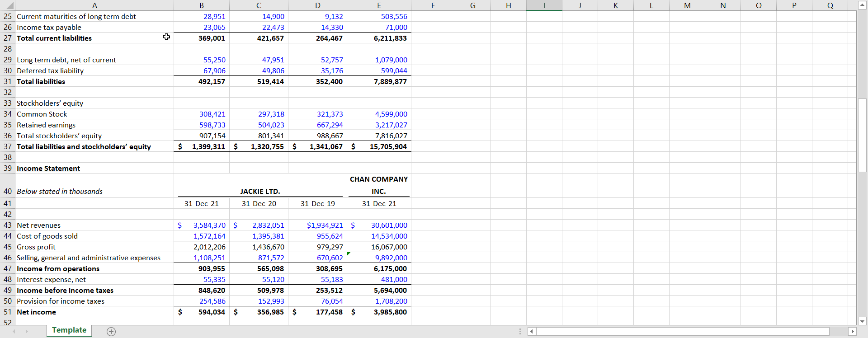Select the 'Total current liabilities' label cell
The image size is (868, 338).
pos(94,38)
